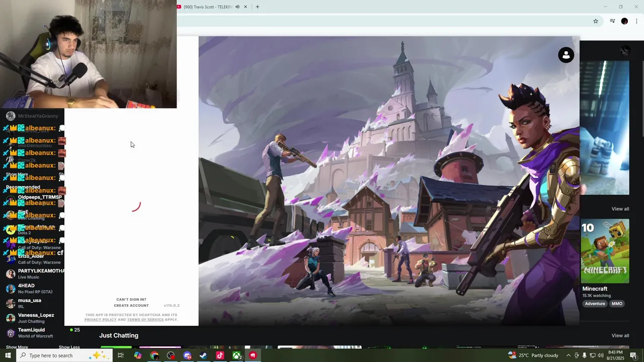
Task: Open OBS Studio from the taskbar
Action: 171,355
